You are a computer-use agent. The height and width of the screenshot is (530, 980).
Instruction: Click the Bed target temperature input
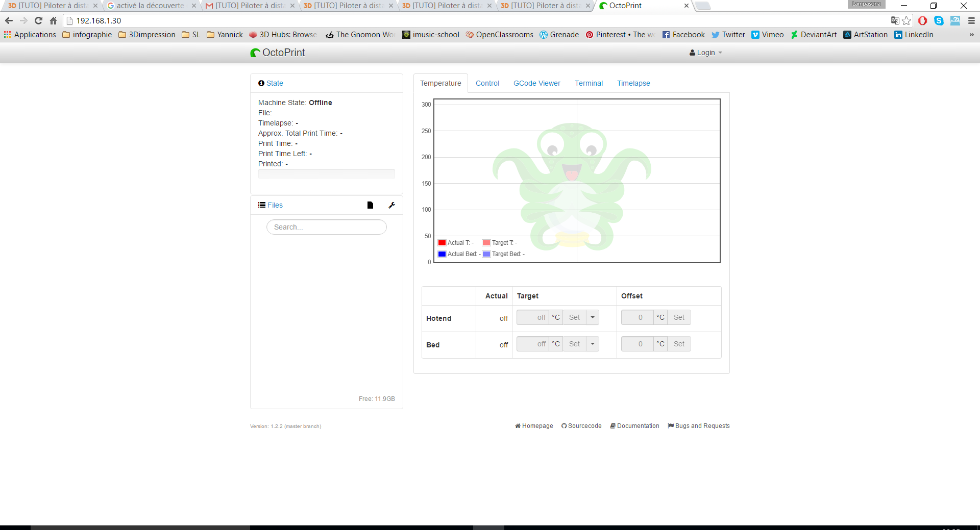(533, 344)
